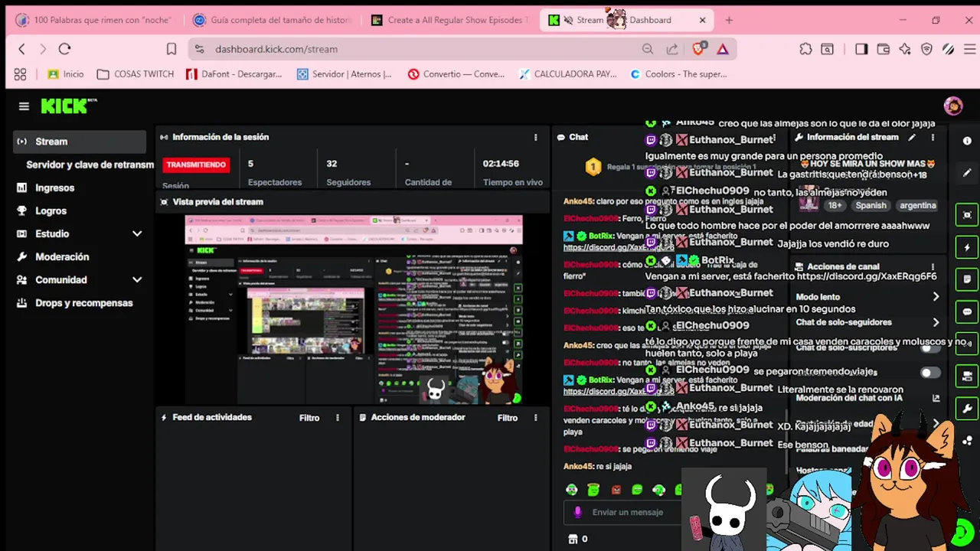Click the sticky note icon in the right sidebar
Image resolution: width=980 pixels, height=551 pixels.
(x=967, y=279)
